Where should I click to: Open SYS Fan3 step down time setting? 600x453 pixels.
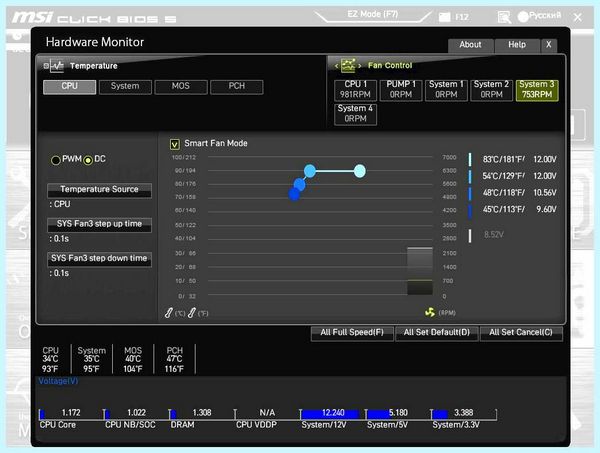(x=99, y=259)
